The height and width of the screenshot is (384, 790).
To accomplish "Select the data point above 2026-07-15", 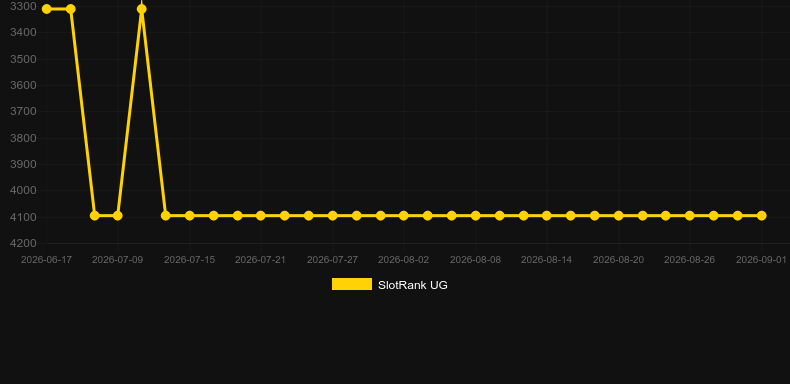I will click(x=189, y=216).
